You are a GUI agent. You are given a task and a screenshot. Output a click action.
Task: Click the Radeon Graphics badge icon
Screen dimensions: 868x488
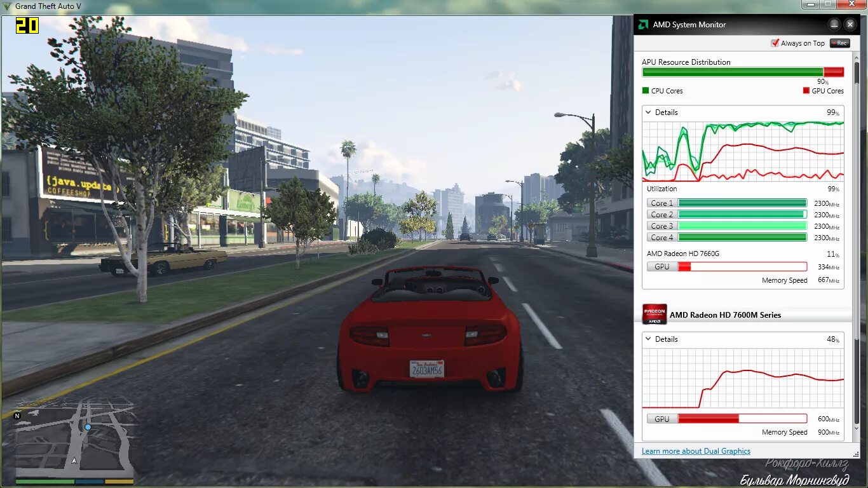654,315
